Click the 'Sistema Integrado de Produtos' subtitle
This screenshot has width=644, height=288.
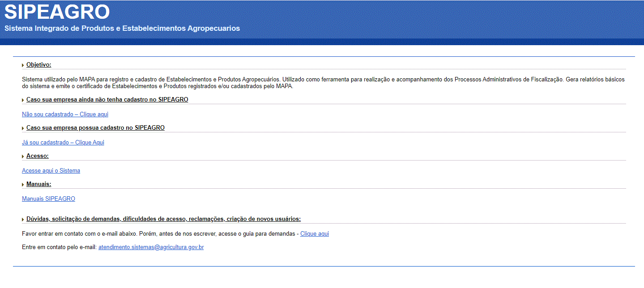pos(122,29)
